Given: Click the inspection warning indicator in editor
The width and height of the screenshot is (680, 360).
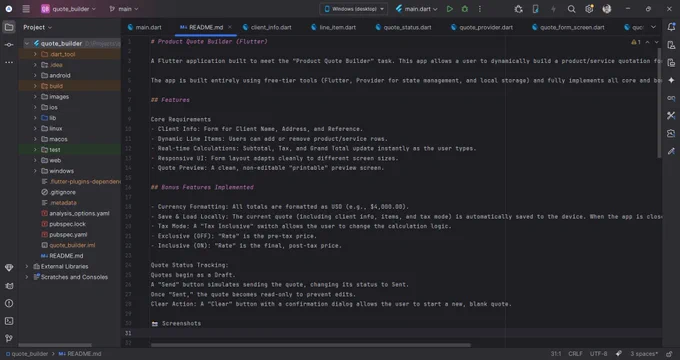Looking at the screenshot, I should tap(636, 42).
